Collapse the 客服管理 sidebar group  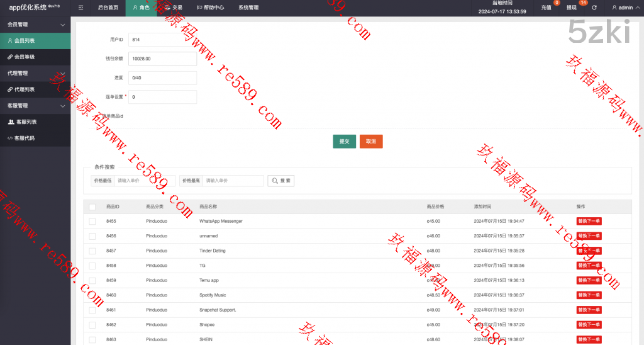pyautogui.click(x=62, y=106)
